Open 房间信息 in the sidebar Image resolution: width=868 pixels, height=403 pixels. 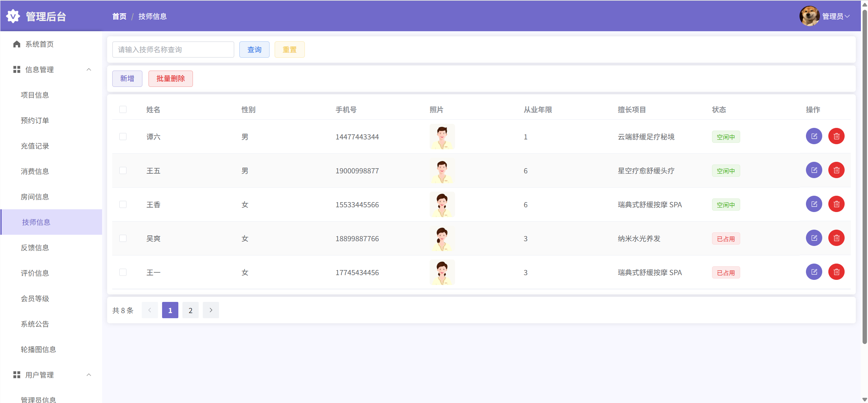tap(35, 197)
